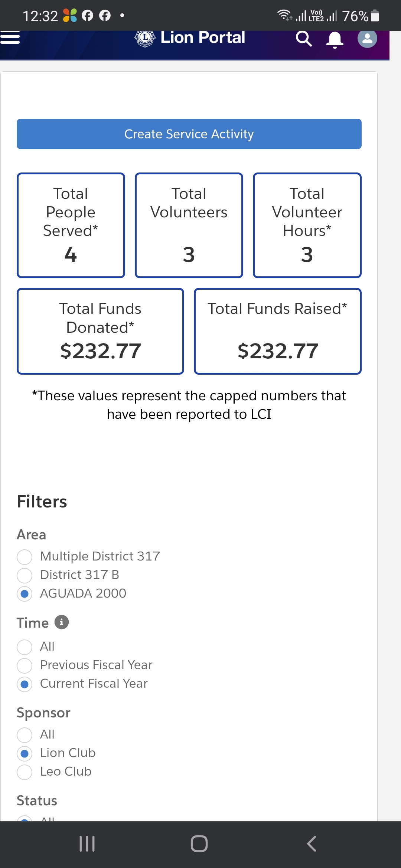Choose Current Fiscal Year option

coord(25,684)
